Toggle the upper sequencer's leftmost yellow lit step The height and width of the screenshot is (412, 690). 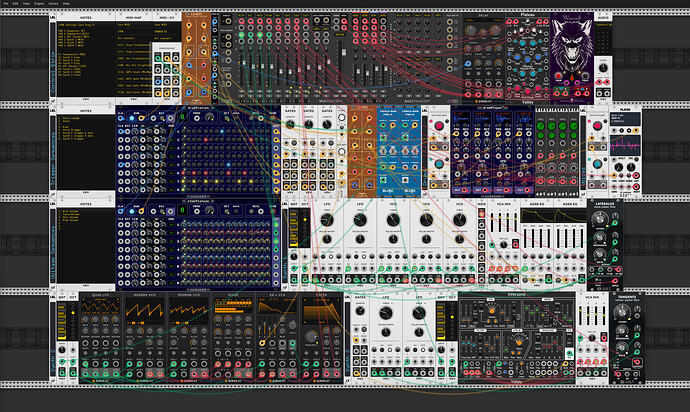pos(184,181)
